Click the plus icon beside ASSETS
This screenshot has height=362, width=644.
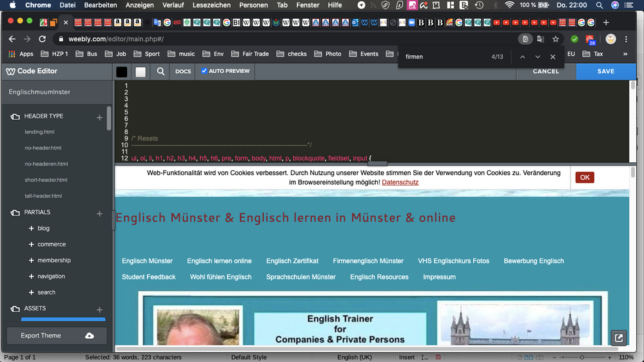pyautogui.click(x=99, y=310)
